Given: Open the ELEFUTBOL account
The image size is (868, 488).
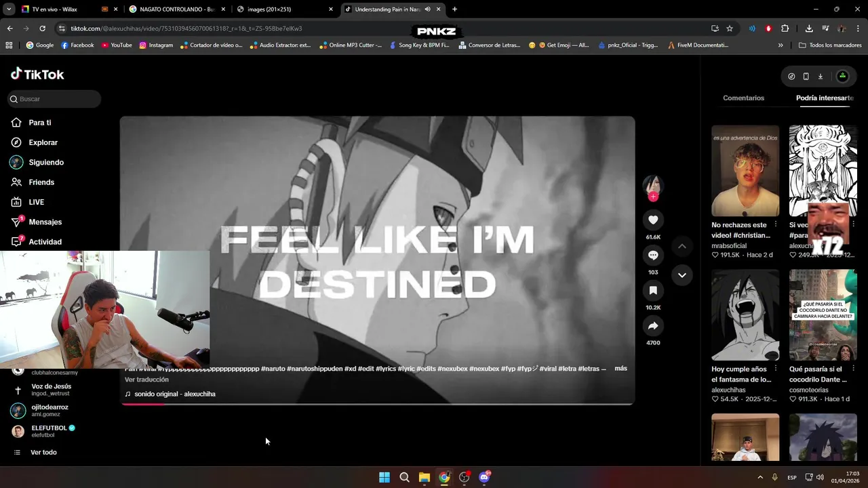Looking at the screenshot, I should tap(47, 431).
